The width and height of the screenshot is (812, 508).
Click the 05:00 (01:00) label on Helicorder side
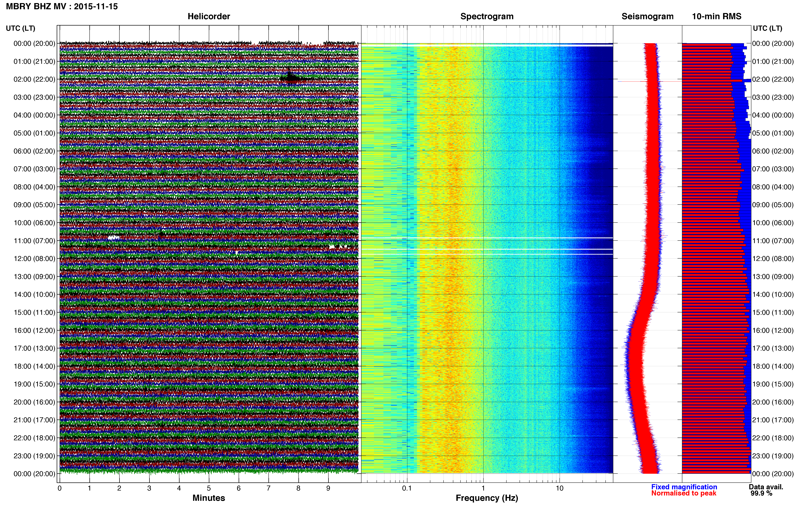34,133
